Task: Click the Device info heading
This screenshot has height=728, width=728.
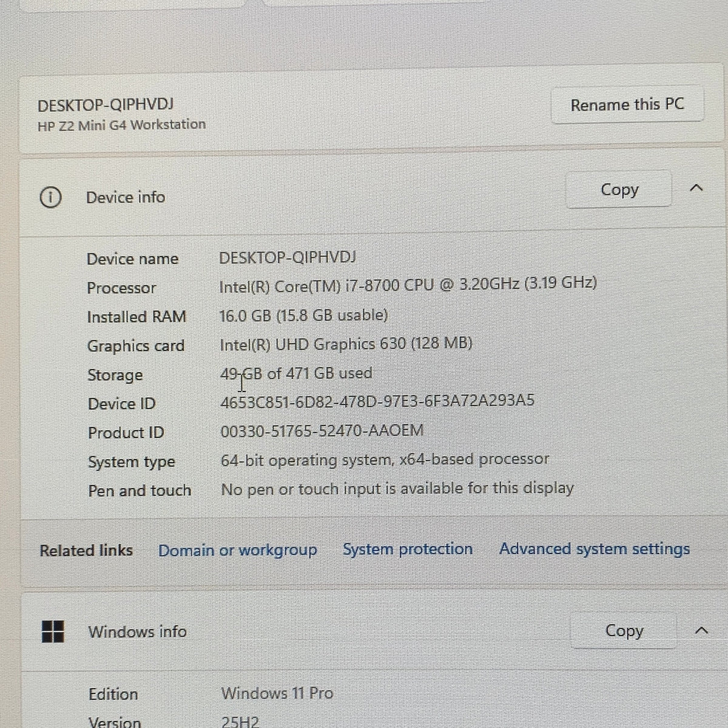Action: tap(126, 197)
